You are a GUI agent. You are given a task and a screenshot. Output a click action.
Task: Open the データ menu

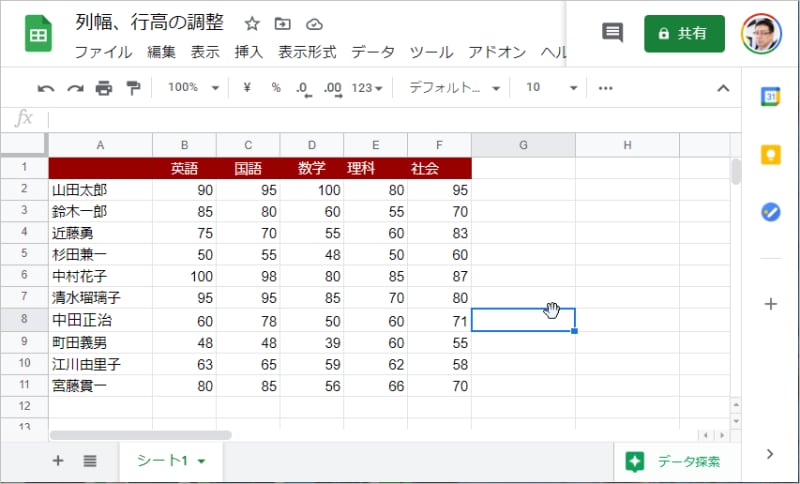[x=373, y=52]
